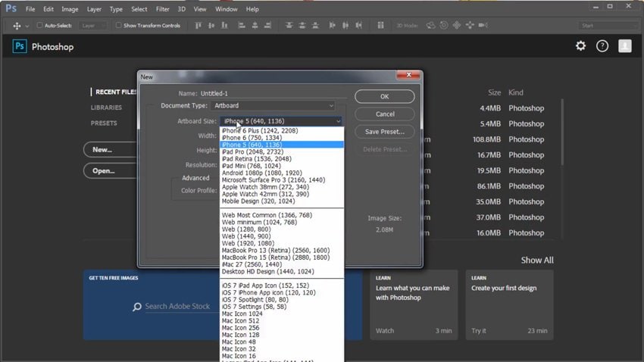Click the help question mark icon

click(x=602, y=46)
